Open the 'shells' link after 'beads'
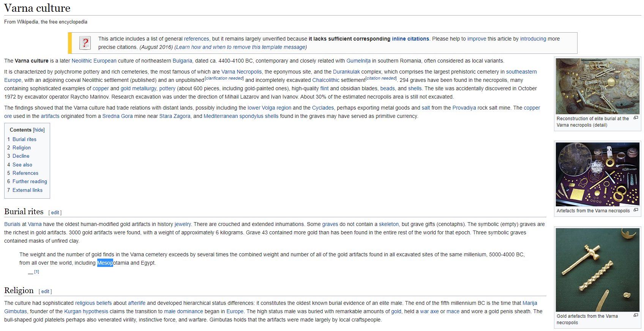This screenshot has height=331, width=644. click(415, 88)
